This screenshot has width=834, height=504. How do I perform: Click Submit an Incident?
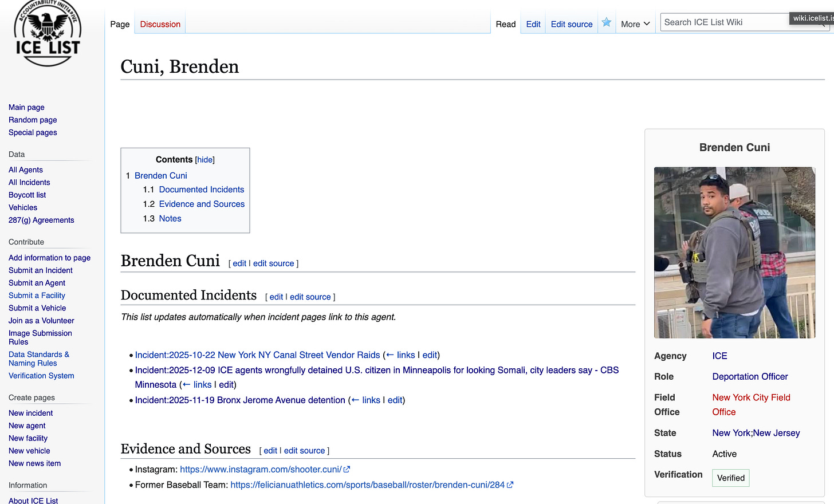coord(41,270)
